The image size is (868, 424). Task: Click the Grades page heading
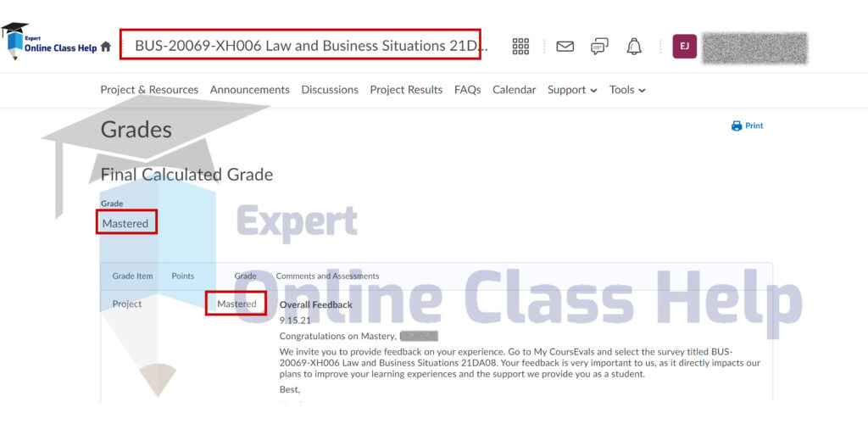(x=136, y=130)
